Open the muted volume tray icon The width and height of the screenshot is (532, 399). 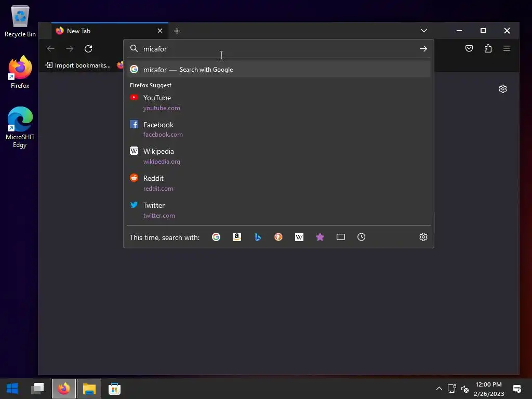(465, 389)
